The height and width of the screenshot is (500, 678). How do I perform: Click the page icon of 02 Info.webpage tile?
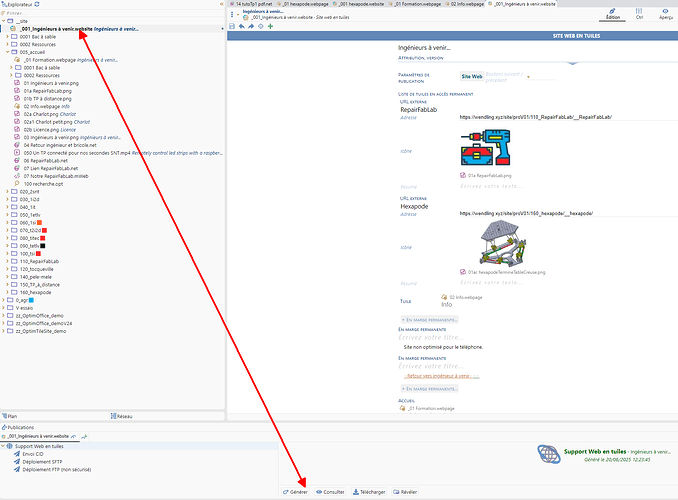tap(444, 297)
